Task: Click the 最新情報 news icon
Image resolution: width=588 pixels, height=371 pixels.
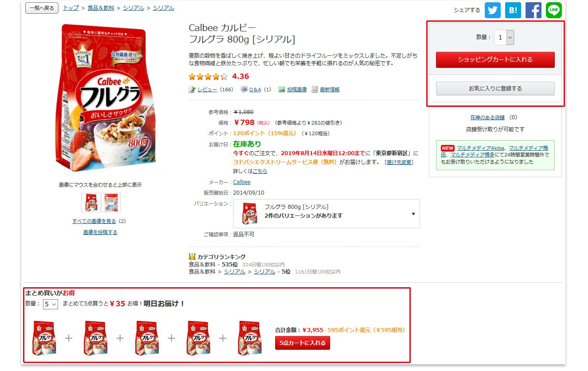Action: click(315, 90)
